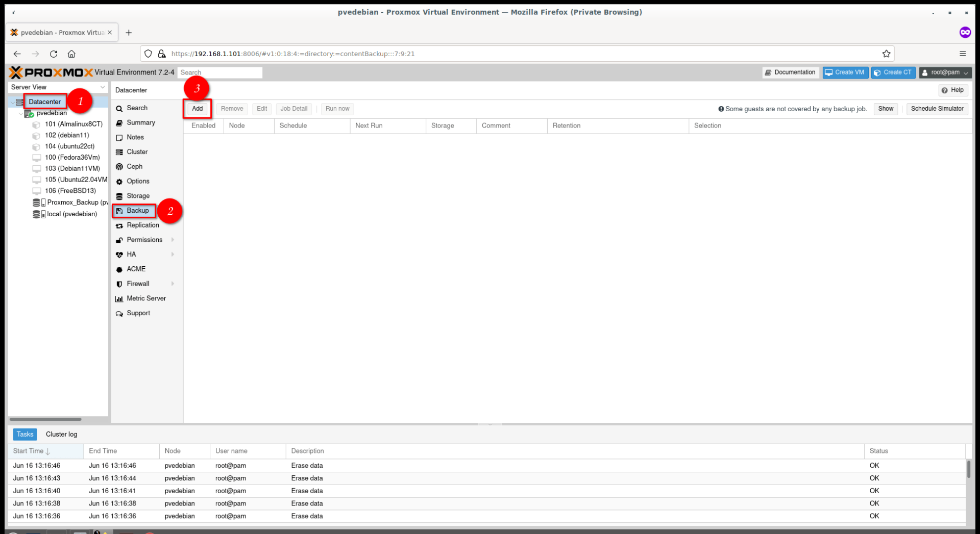Switch to the Cluster log tab
980x534 pixels.
coord(61,435)
